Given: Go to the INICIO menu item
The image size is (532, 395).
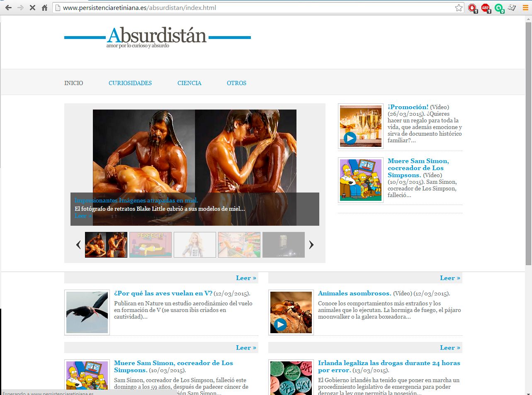Looking at the screenshot, I should click(73, 83).
